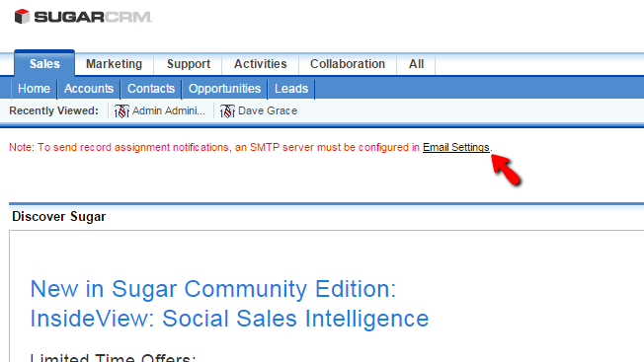Go to the Collaboration tab
This screenshot has height=362, width=644.
[348, 64]
